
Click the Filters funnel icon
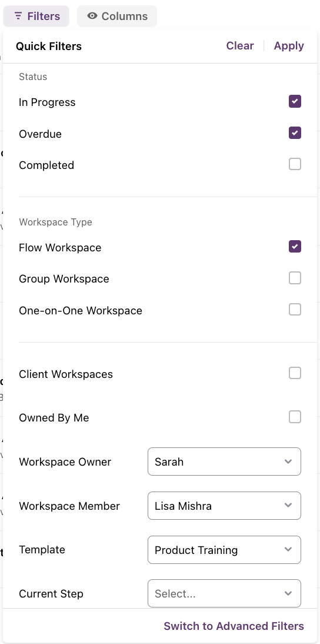coord(18,16)
